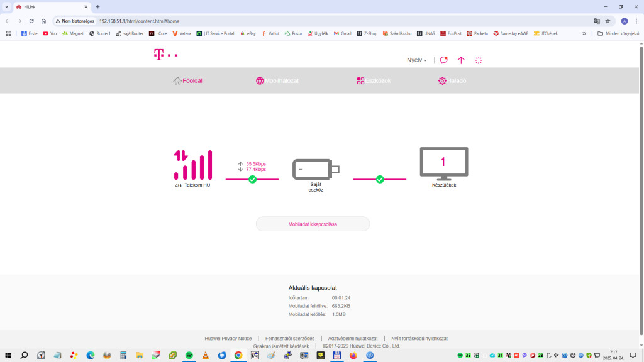
Task: Click the green check between modem and devices
Action: [380, 179]
